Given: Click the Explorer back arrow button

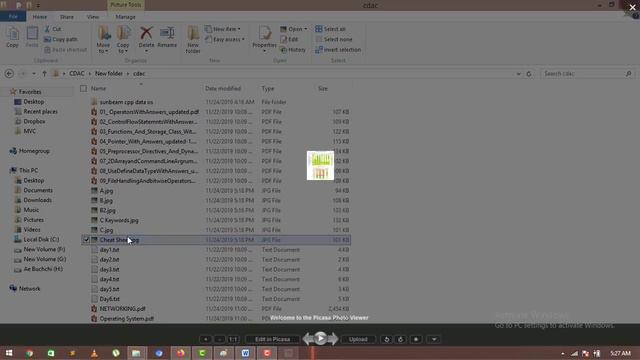Looking at the screenshot, I should 9,73.
